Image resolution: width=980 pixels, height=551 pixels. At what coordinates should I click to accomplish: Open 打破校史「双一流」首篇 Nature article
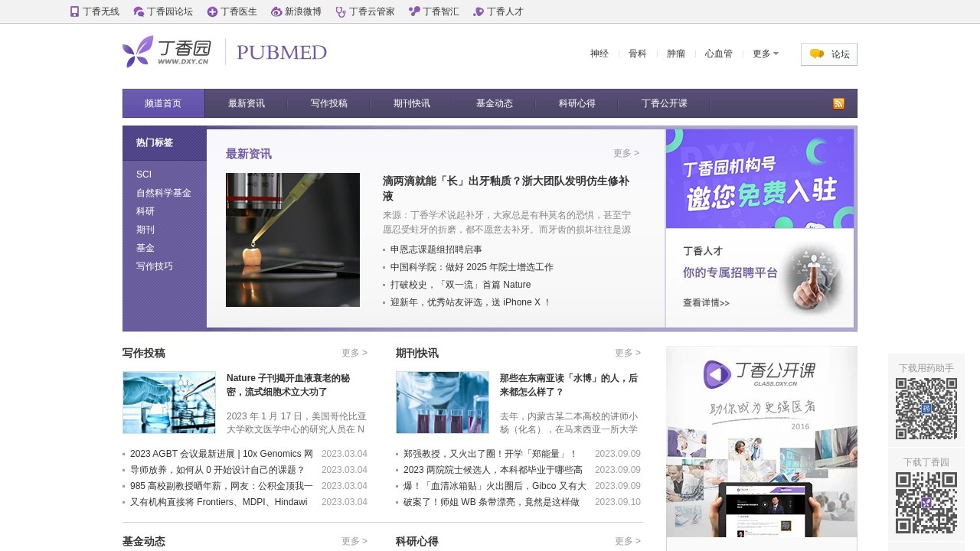point(460,285)
